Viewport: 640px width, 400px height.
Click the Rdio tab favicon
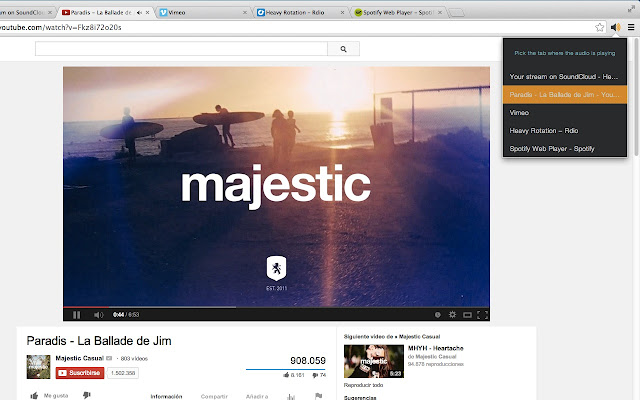pos(261,13)
